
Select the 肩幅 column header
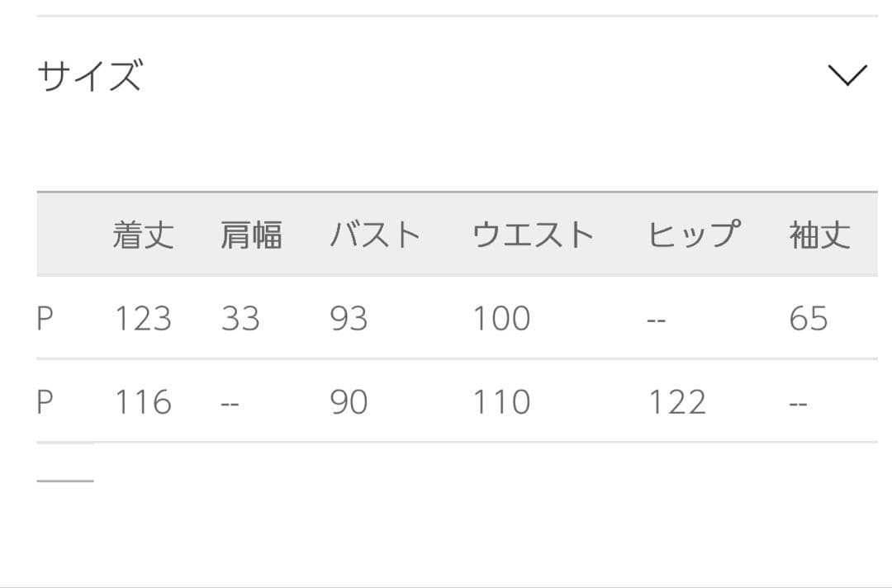(251, 235)
